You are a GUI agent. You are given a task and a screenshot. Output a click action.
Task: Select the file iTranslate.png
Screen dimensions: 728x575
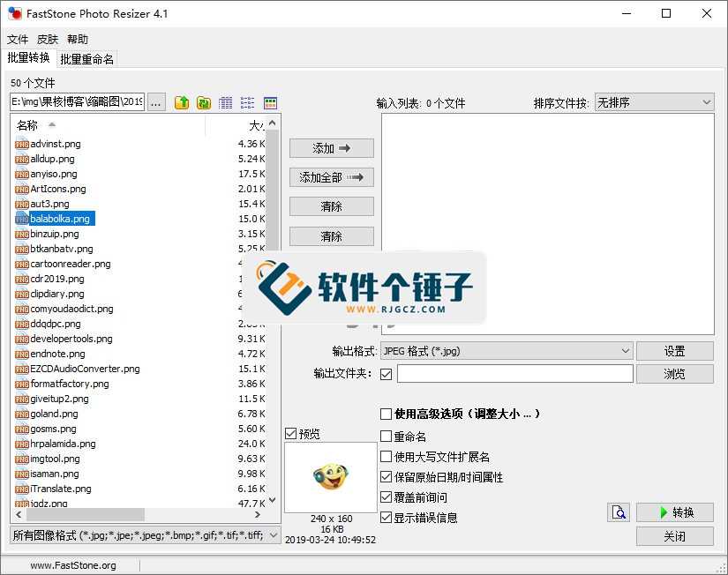[x=61, y=489]
